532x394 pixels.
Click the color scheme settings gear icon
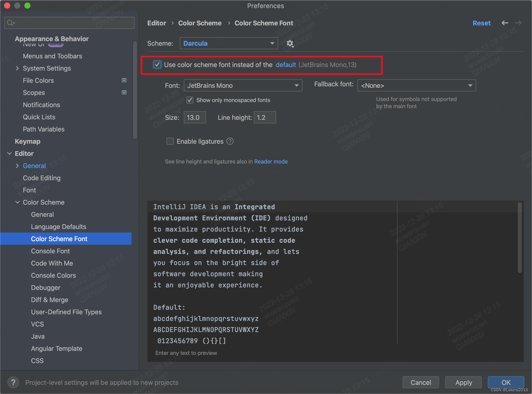click(x=290, y=43)
